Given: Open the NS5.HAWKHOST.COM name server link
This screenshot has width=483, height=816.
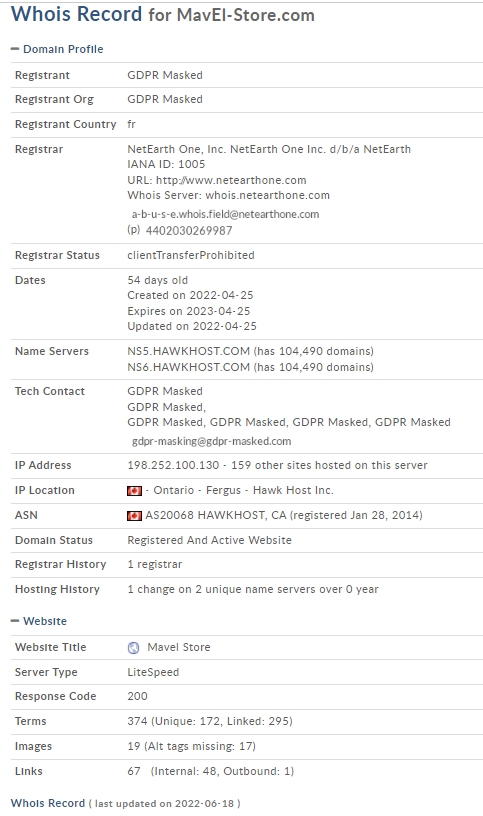Looking at the screenshot, I should coord(188,351).
